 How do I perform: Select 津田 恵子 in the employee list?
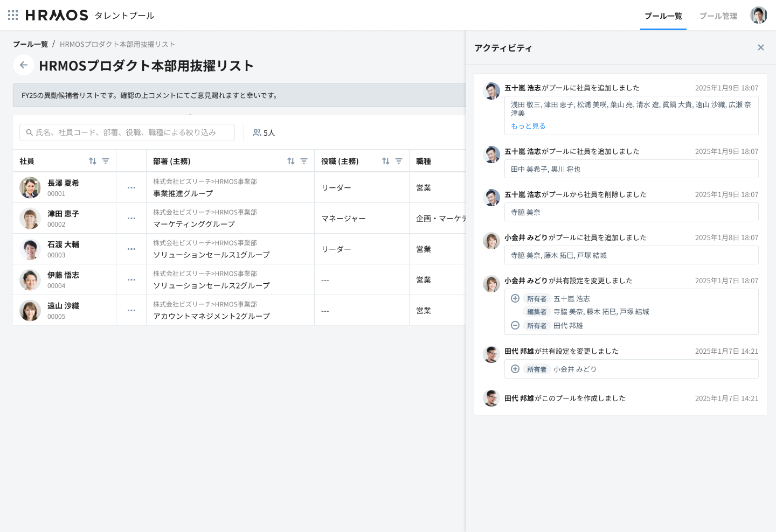click(63, 214)
